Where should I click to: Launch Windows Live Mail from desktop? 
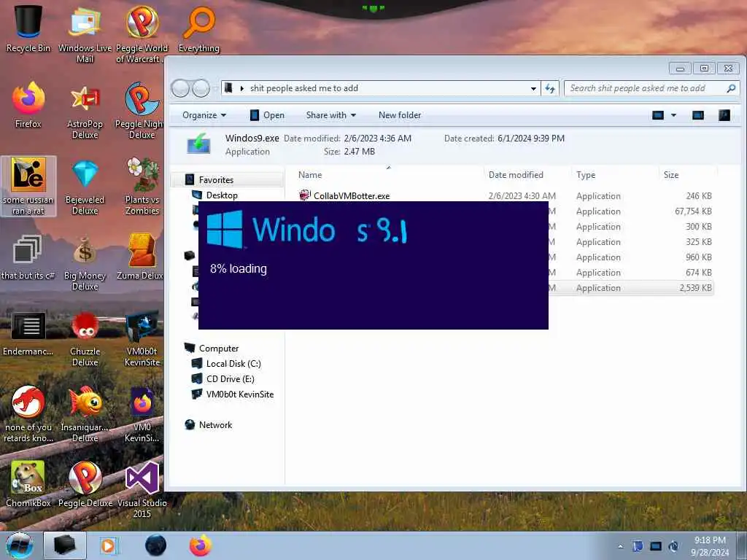pyautogui.click(x=85, y=34)
